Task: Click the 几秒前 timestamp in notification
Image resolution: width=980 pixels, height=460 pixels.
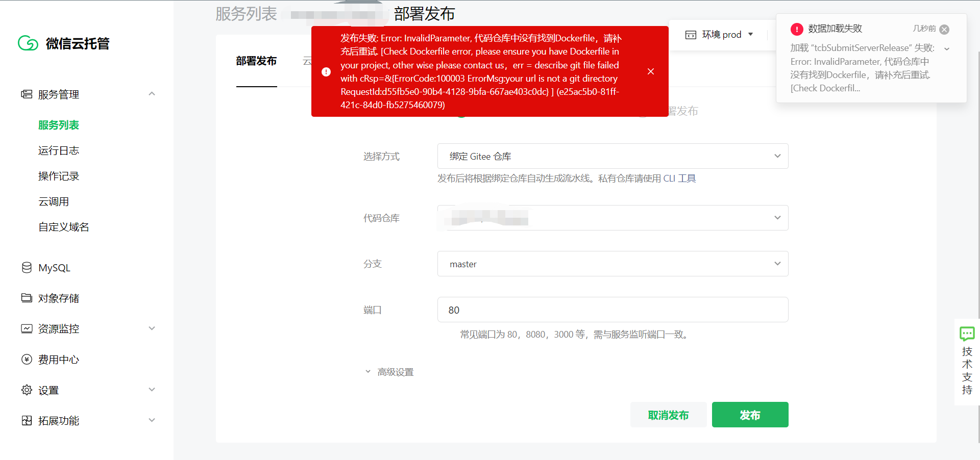Action: (924, 29)
